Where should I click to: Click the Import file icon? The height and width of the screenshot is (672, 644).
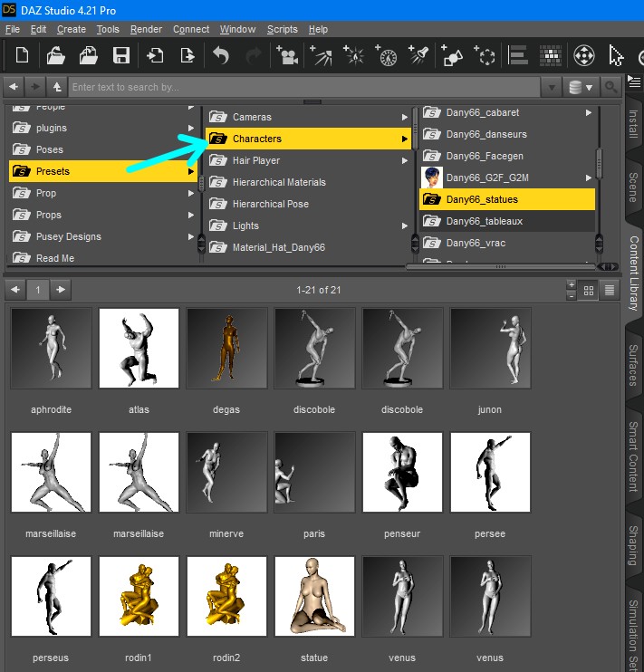154,56
